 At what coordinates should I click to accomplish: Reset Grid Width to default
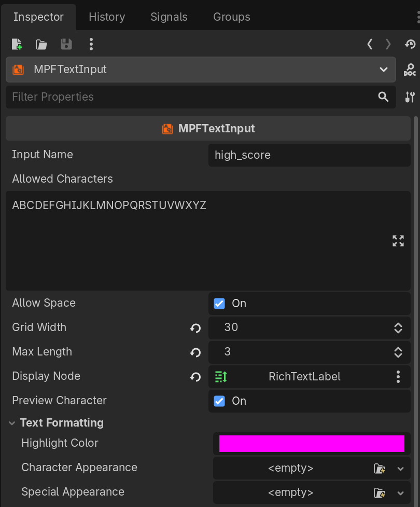195,328
